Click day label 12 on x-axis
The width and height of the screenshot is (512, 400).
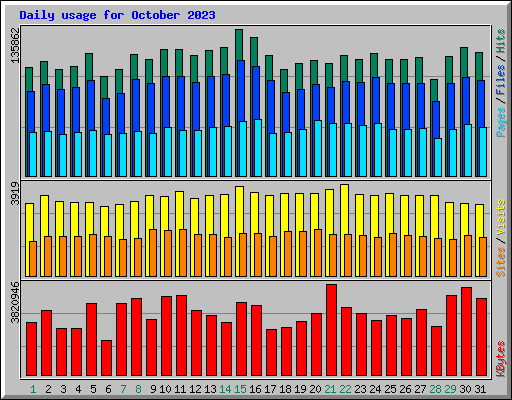[195, 389]
